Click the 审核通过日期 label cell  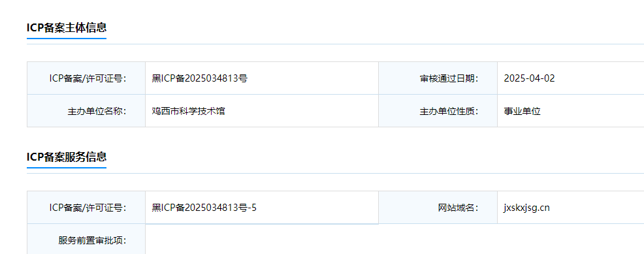tap(438, 78)
